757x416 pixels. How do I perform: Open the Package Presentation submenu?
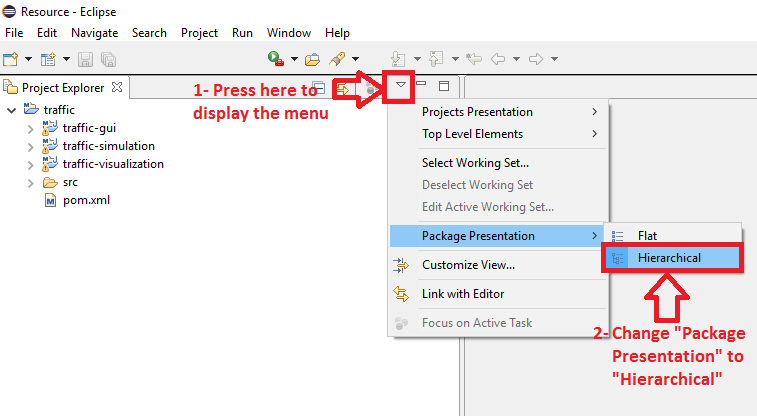tap(497, 236)
